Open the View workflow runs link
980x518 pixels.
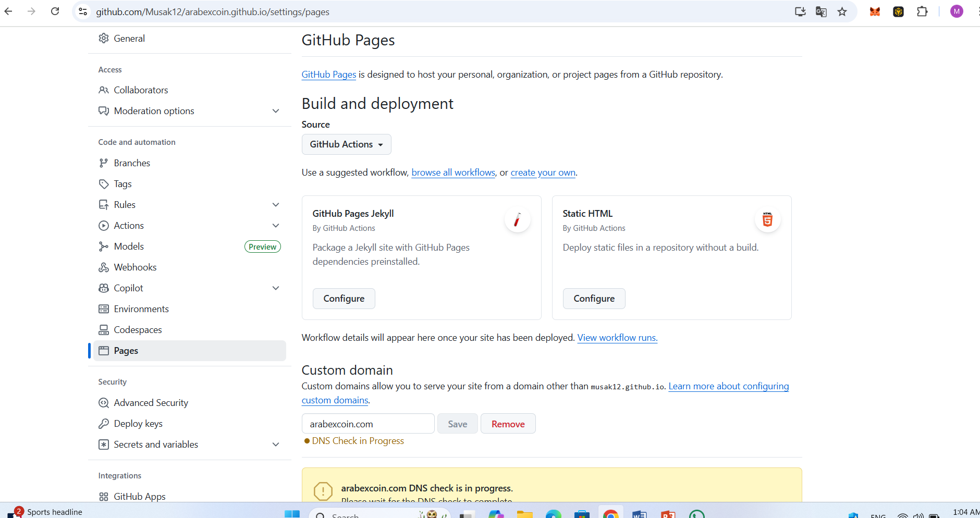pyautogui.click(x=617, y=338)
